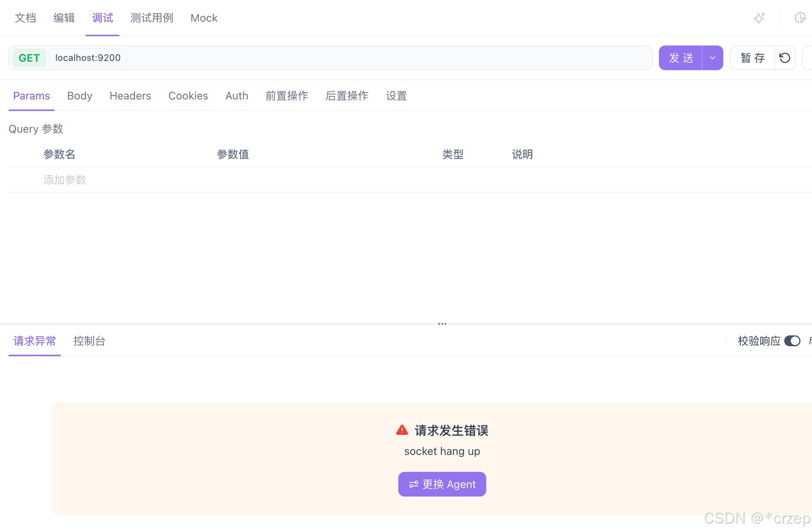Switch to the Body tab

(80, 96)
